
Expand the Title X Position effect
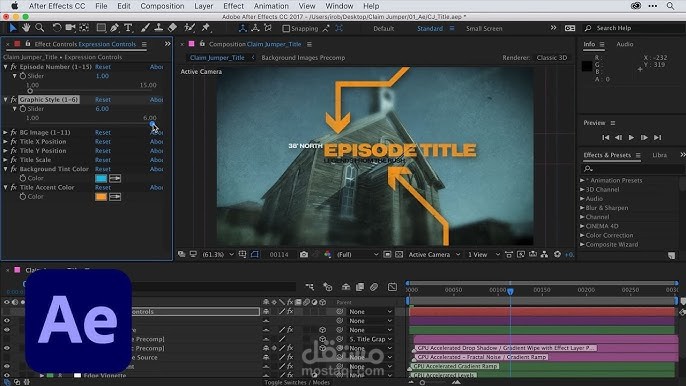tap(6, 142)
